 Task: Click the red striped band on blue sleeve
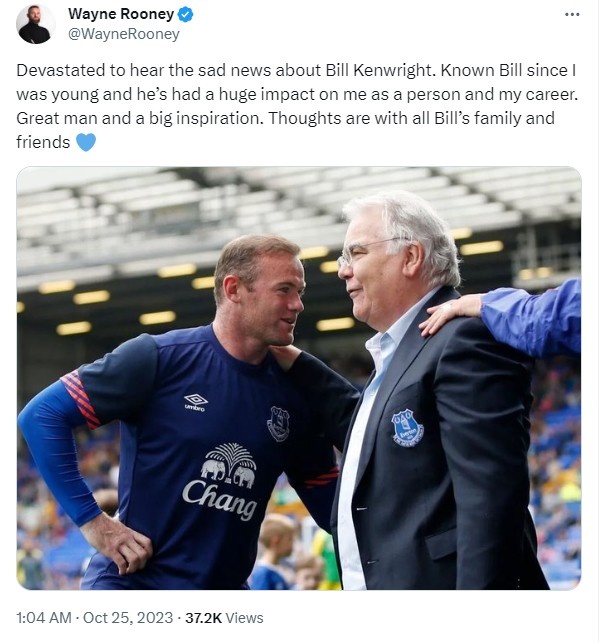(x=81, y=398)
